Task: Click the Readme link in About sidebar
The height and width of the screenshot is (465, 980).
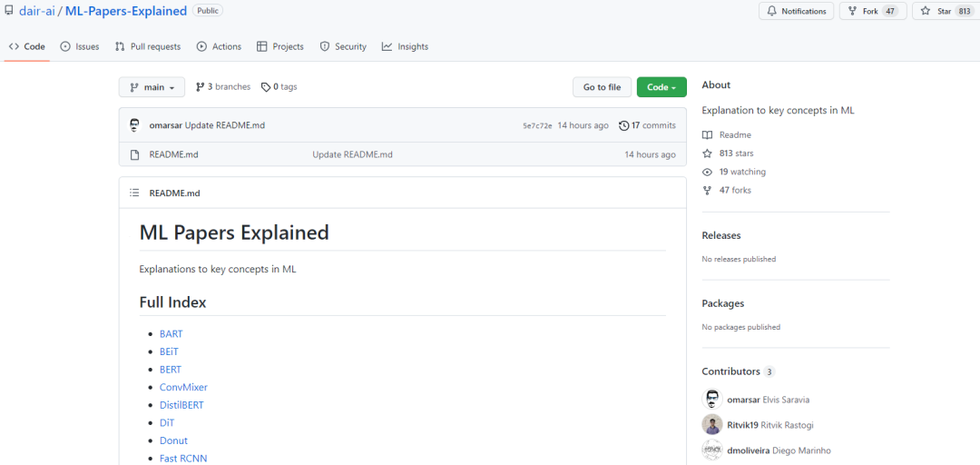Action: (735, 134)
